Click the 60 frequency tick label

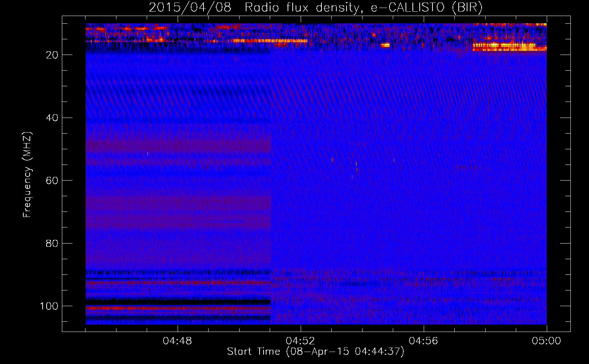coord(52,181)
